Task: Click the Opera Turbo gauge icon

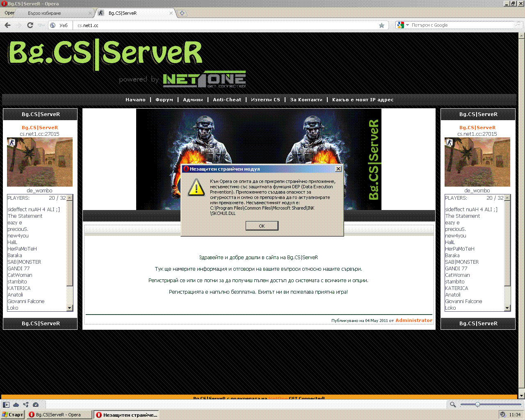Action: tap(36, 404)
